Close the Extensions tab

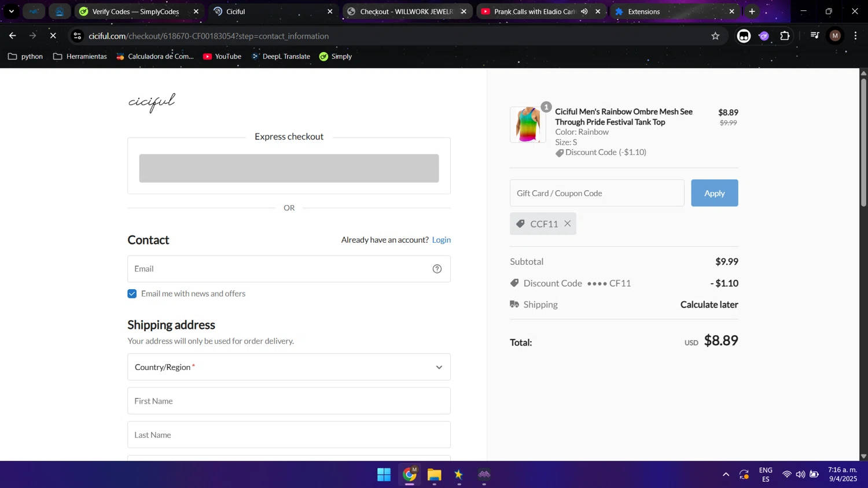(x=731, y=12)
